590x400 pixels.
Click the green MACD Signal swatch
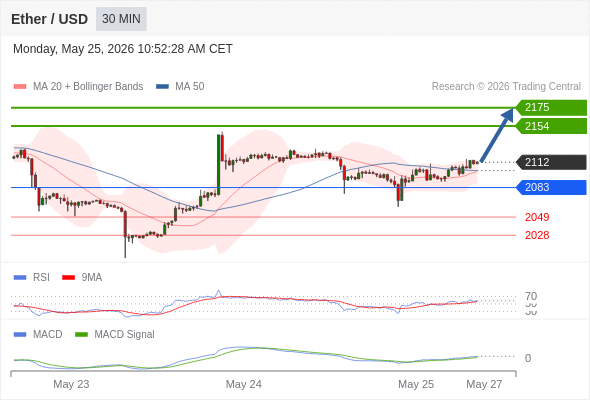coord(81,335)
